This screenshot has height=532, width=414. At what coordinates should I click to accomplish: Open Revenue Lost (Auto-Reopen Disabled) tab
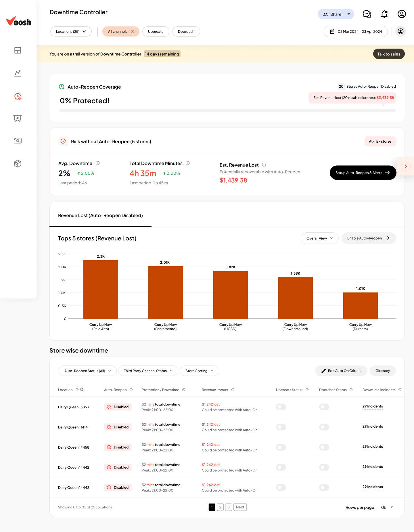(x=100, y=215)
